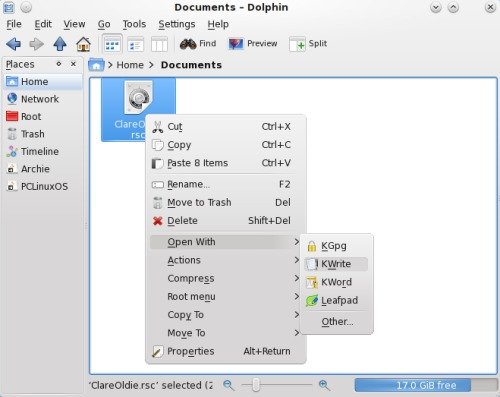Viewport: 500px width, 397px height.
Task: Open the View menu
Action: (x=74, y=24)
